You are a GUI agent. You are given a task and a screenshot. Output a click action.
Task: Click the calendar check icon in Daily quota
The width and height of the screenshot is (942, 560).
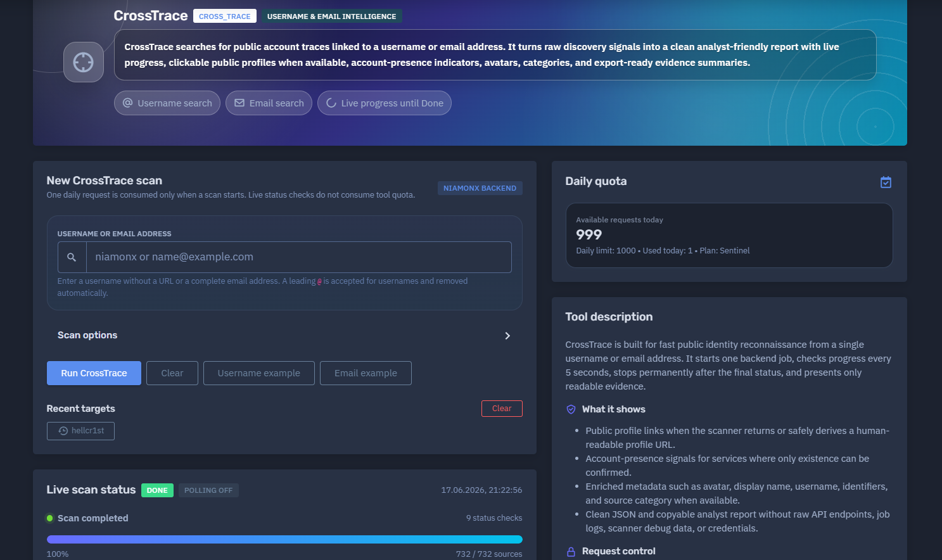(x=886, y=182)
